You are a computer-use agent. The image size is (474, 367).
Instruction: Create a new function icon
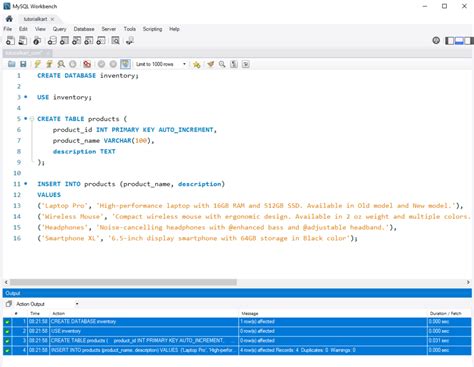click(x=101, y=41)
